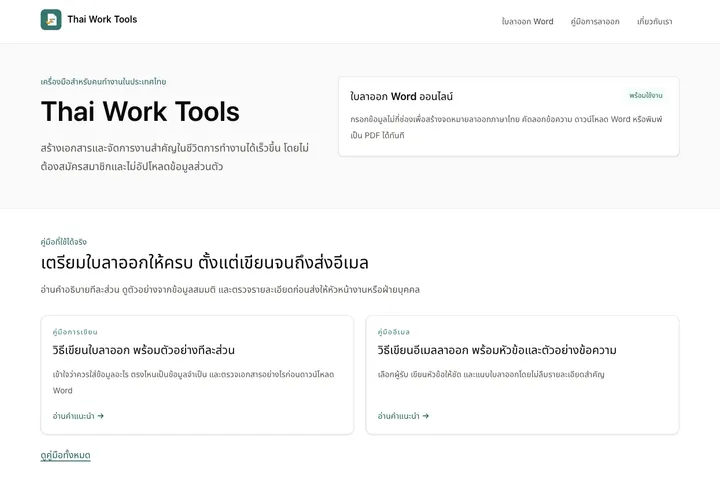This screenshot has height=479, width=720.
Task: Click the เครื่องมือสำหรับคนทำงานในประเทศไทย tagline
Action: 103,82
